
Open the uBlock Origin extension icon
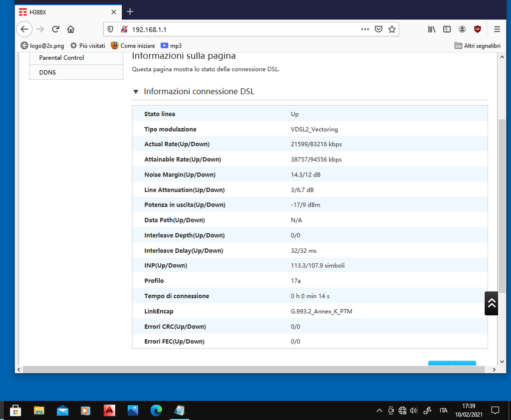(x=478, y=29)
